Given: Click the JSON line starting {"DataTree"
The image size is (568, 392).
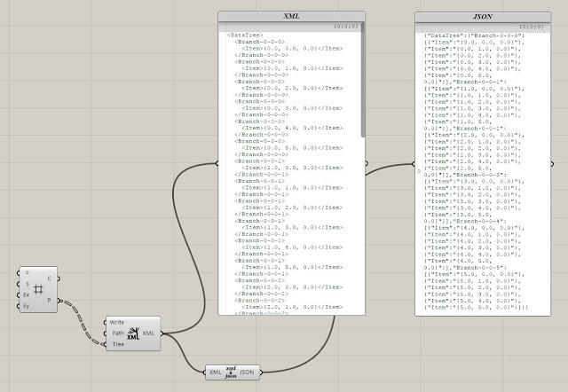Looking at the screenshot, I should coord(474,35).
